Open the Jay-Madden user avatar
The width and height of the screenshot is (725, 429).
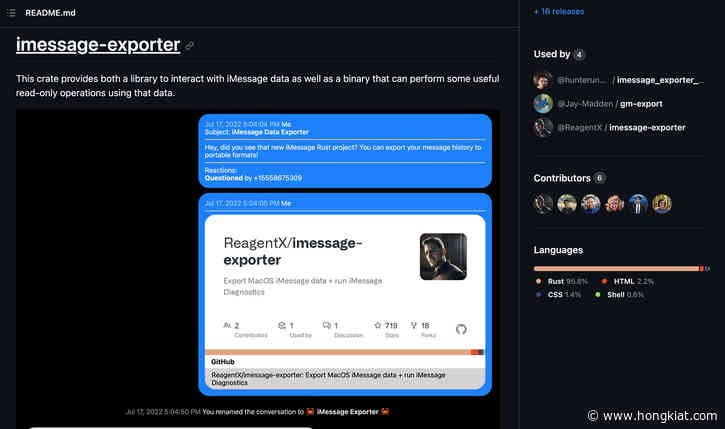tap(543, 104)
